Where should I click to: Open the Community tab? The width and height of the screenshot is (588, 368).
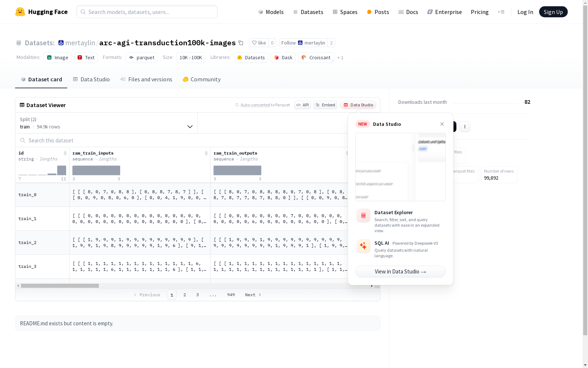[202, 79]
